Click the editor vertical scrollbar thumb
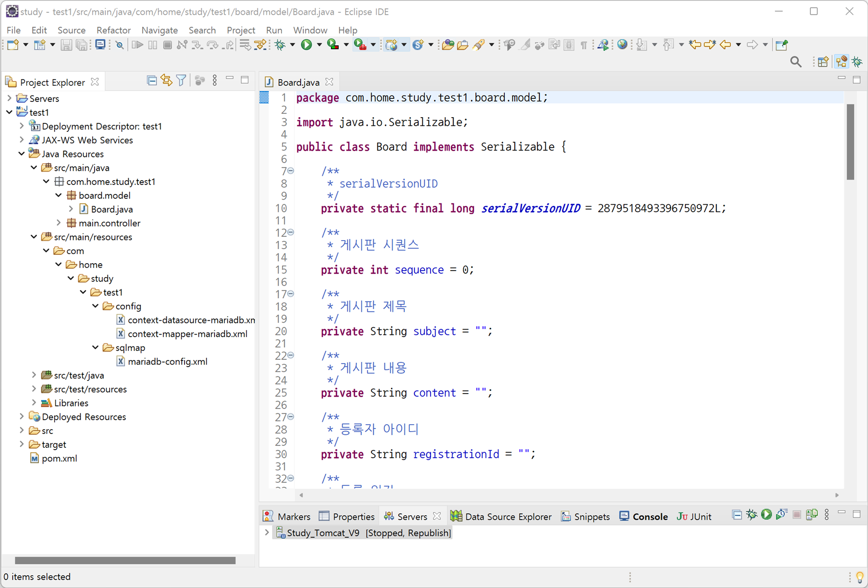This screenshot has width=868, height=588. coord(850,142)
